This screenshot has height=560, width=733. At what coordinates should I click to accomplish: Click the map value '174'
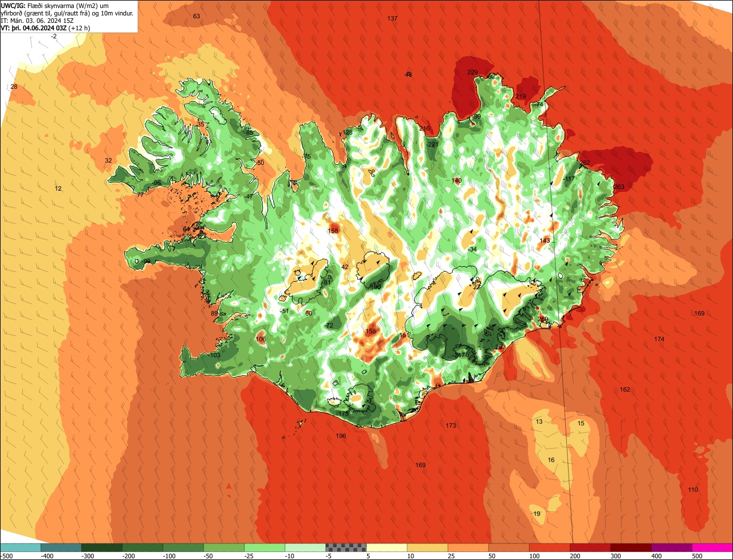click(659, 339)
